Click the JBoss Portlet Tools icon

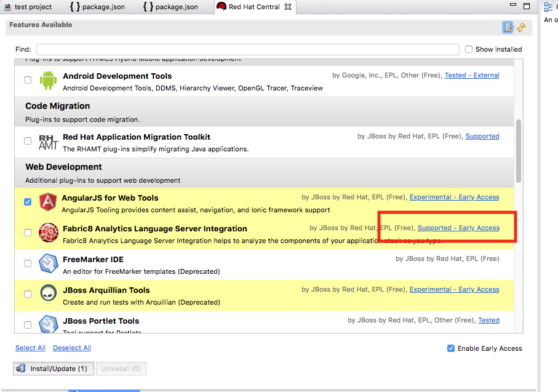tap(48, 324)
